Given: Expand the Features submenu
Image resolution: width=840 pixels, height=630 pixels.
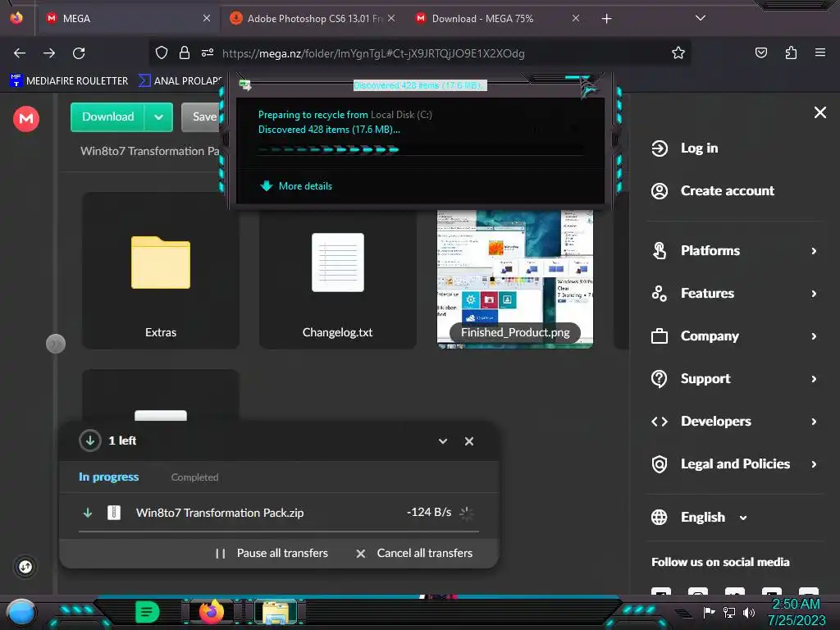Looking at the screenshot, I should coord(814,294).
